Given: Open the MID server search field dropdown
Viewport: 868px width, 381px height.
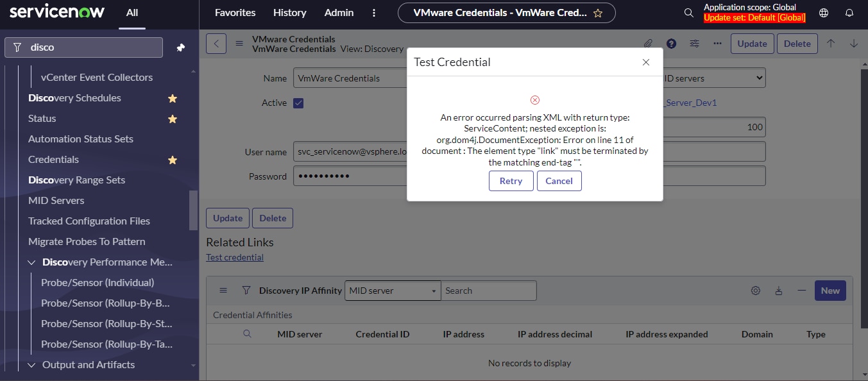Looking at the screenshot, I should click(393, 291).
